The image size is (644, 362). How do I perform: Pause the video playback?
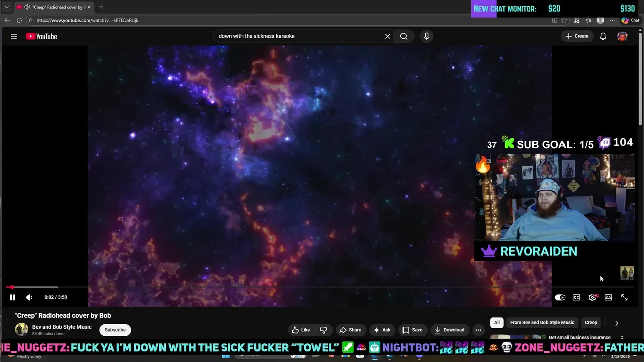click(12, 297)
